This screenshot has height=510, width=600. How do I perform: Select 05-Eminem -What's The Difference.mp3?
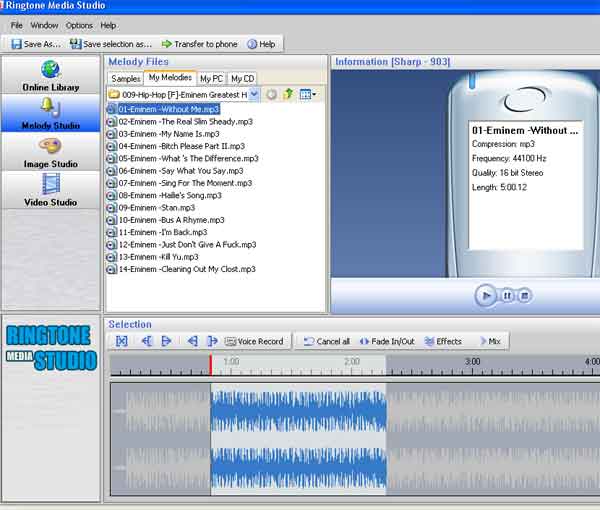coord(183,158)
